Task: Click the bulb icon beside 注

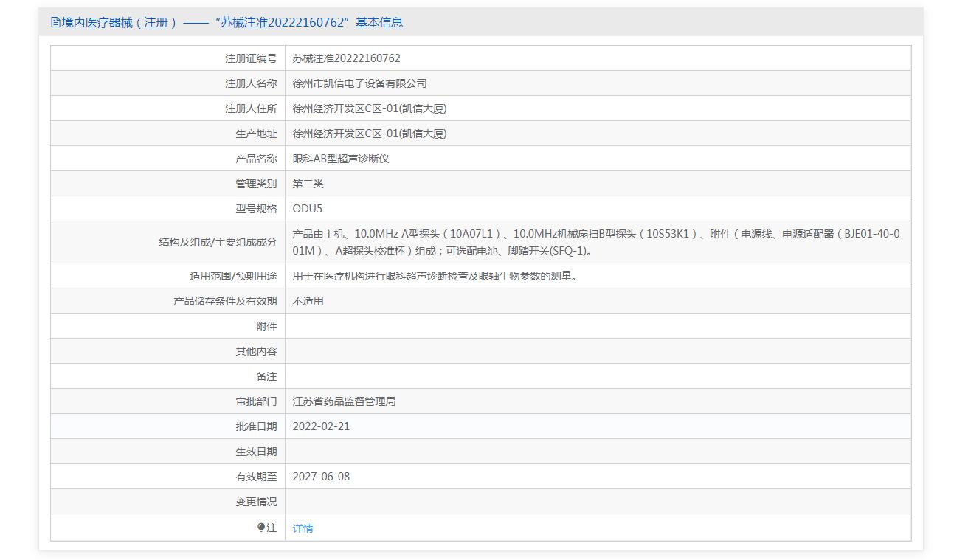Action: pyautogui.click(x=261, y=528)
